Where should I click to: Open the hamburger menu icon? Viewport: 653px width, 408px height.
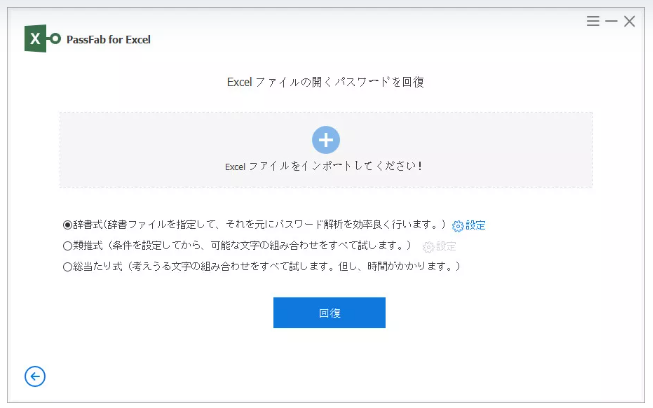pyautogui.click(x=593, y=21)
